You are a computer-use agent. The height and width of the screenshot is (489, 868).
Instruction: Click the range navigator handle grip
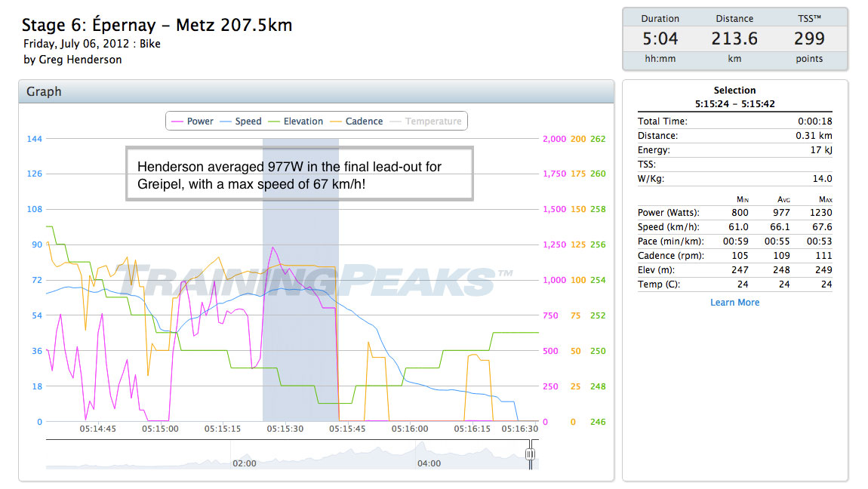(x=531, y=454)
